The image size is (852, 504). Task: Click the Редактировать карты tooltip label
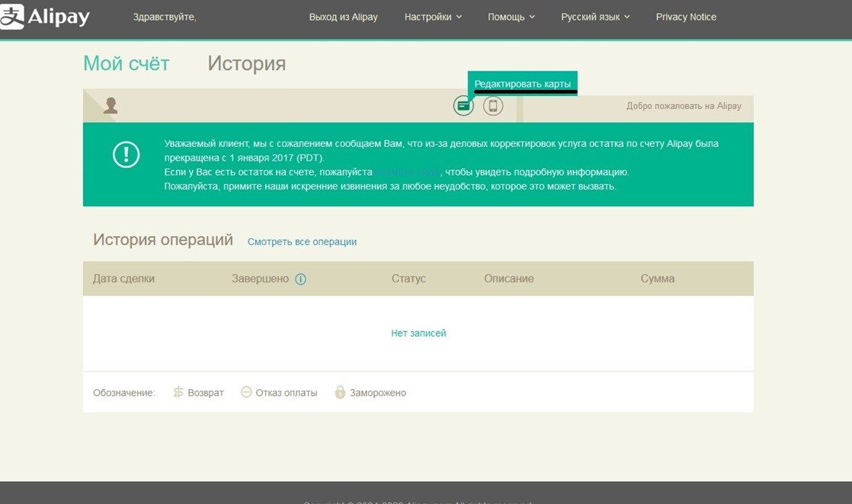523,84
